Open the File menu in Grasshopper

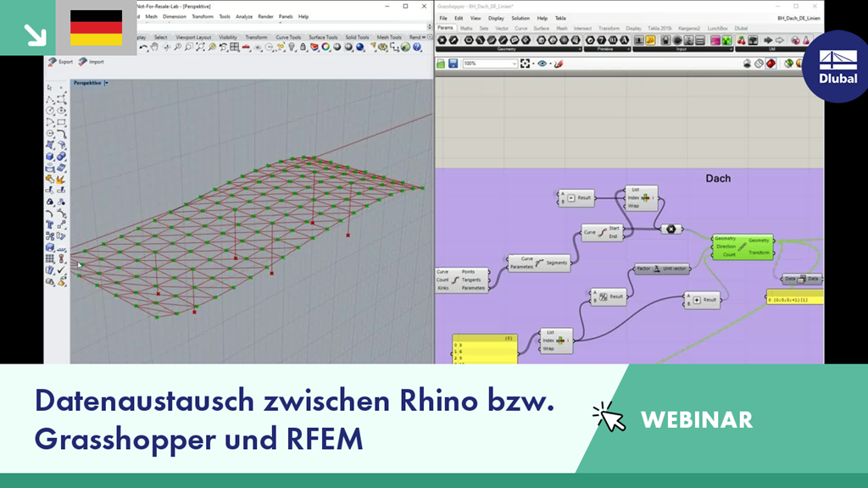click(x=443, y=19)
